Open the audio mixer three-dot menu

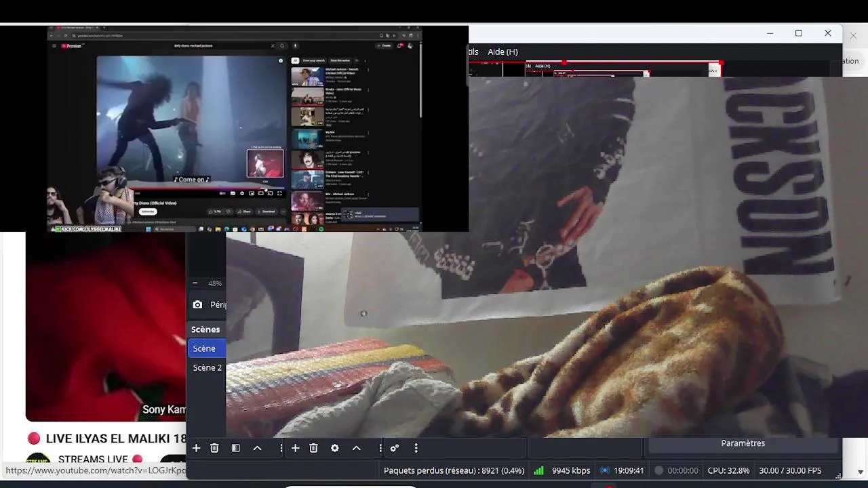(x=416, y=448)
